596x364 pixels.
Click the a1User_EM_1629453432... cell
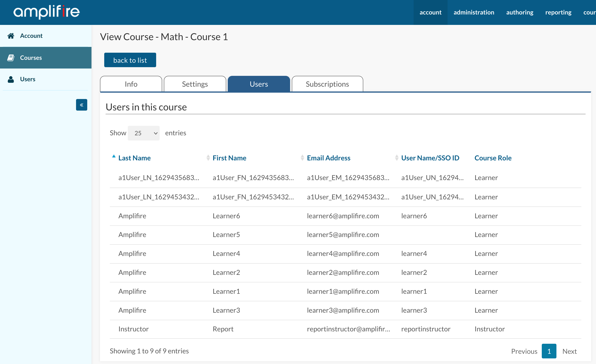click(348, 197)
